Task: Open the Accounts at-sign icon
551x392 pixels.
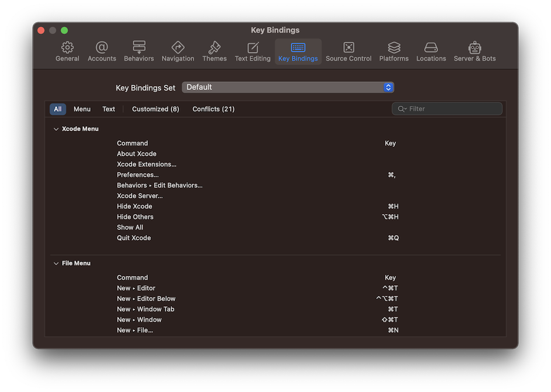Action: point(102,47)
